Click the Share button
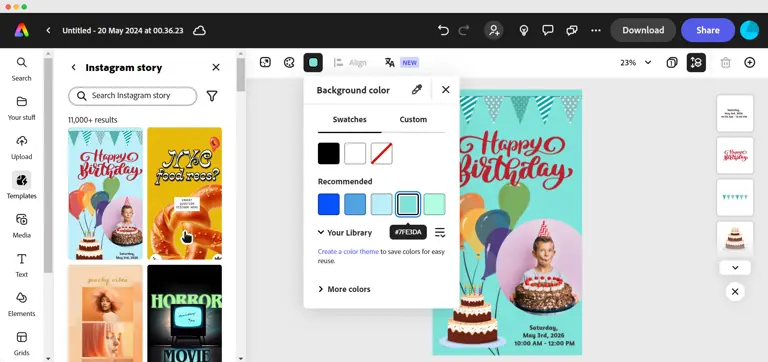768x362 pixels. click(x=708, y=30)
